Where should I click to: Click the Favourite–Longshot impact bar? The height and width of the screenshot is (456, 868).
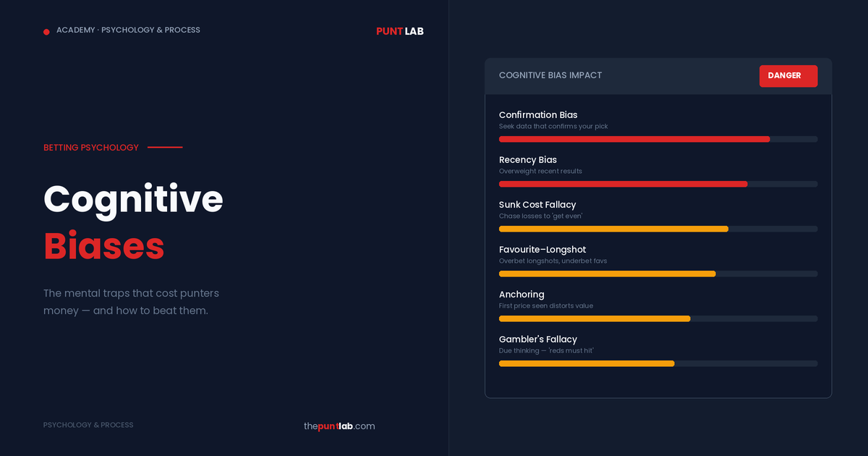tap(658, 274)
